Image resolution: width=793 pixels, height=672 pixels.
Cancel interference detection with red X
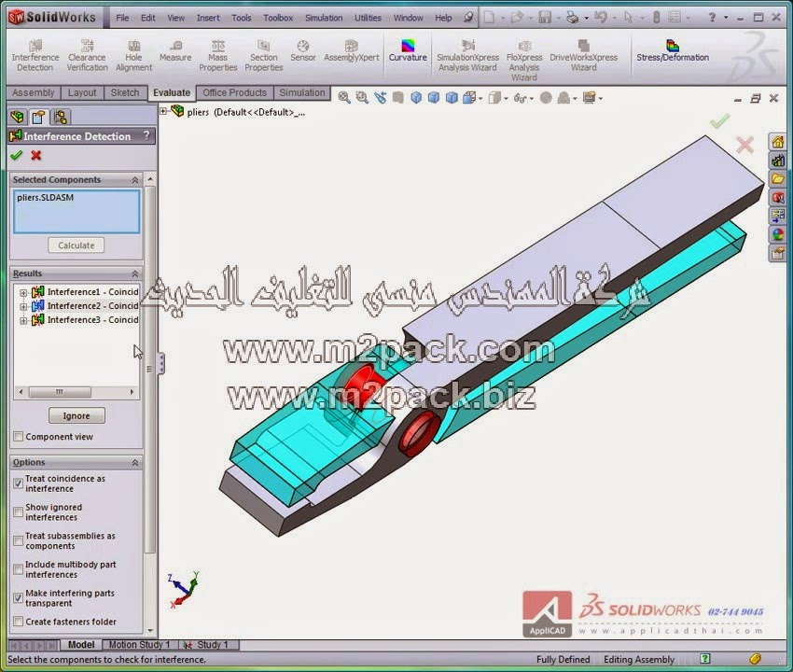coord(35,155)
